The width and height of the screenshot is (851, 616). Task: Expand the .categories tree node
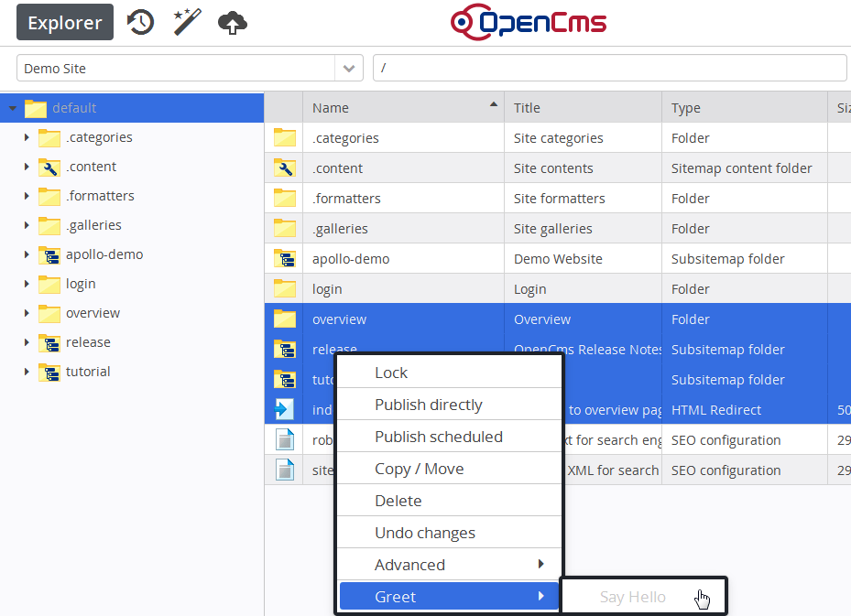26,137
